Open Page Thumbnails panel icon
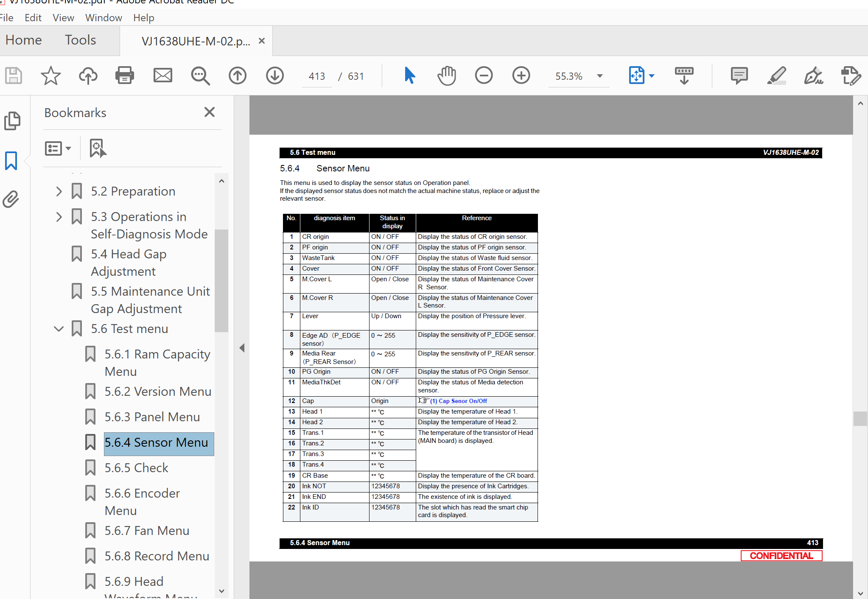 12,121
